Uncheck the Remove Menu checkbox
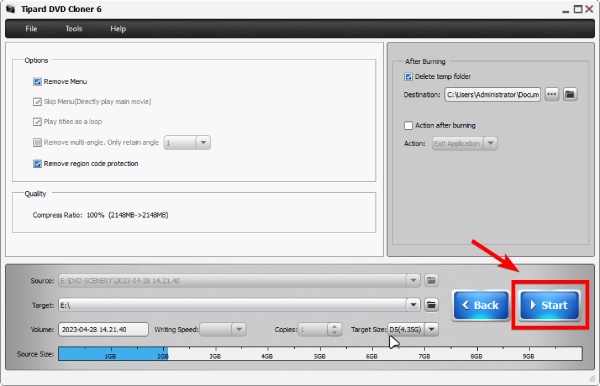 click(x=37, y=81)
